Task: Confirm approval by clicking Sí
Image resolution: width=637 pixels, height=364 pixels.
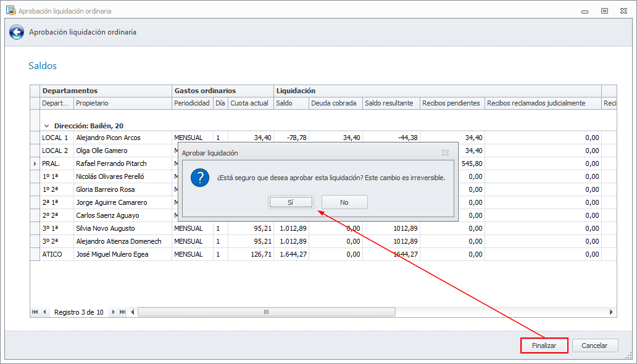Action: click(x=291, y=202)
